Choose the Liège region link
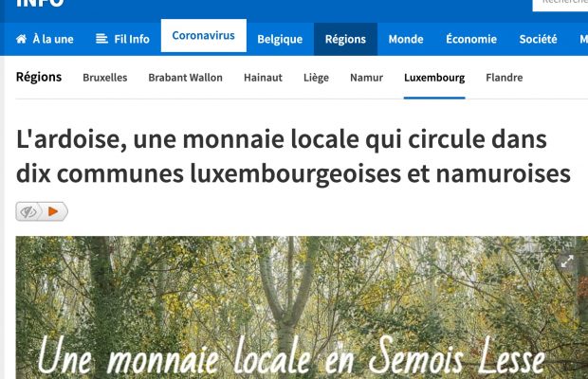Image resolution: width=588 pixels, height=379 pixels. pos(316,78)
